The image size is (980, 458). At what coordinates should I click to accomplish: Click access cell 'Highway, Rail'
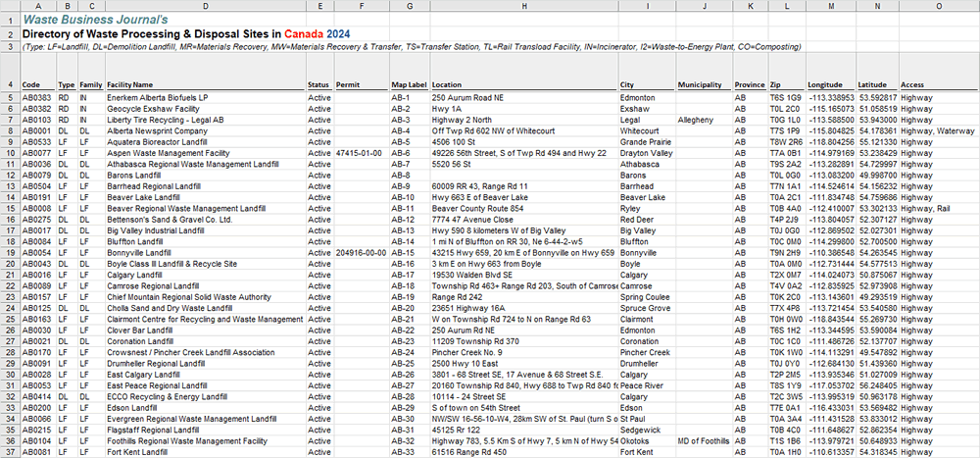click(940, 208)
